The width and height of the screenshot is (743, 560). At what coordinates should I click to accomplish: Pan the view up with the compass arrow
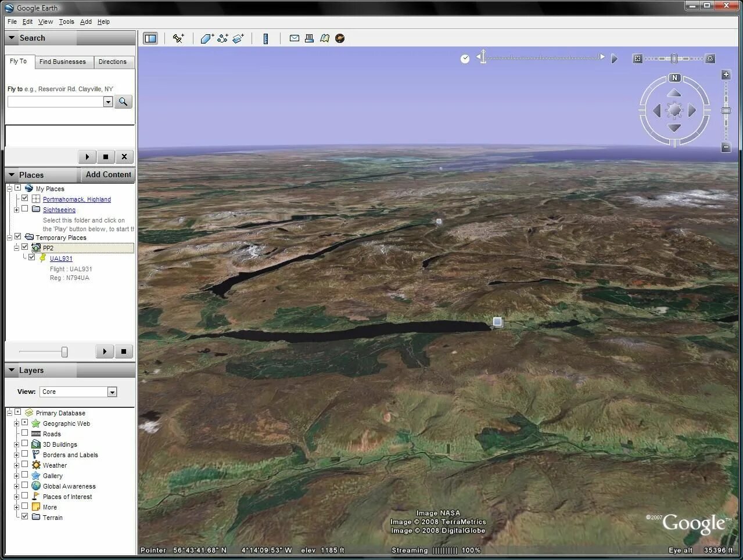point(674,93)
